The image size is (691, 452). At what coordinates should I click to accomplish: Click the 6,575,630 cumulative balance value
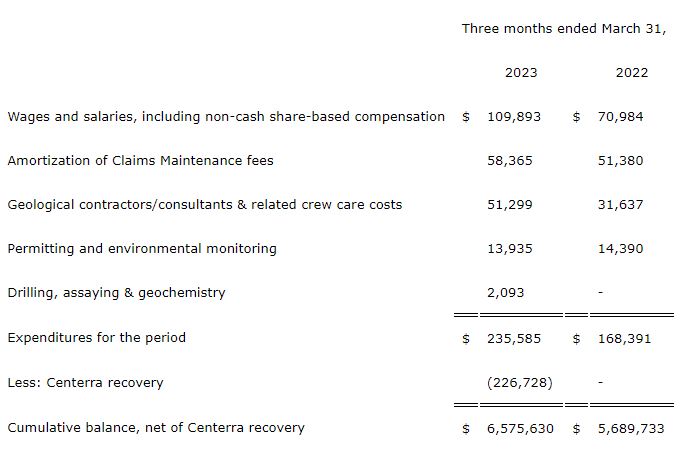(520, 428)
